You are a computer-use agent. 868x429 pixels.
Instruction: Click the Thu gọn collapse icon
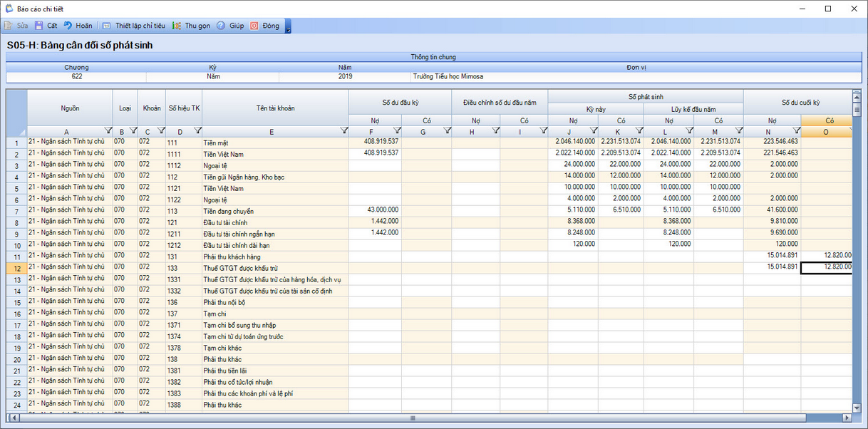pyautogui.click(x=177, y=26)
